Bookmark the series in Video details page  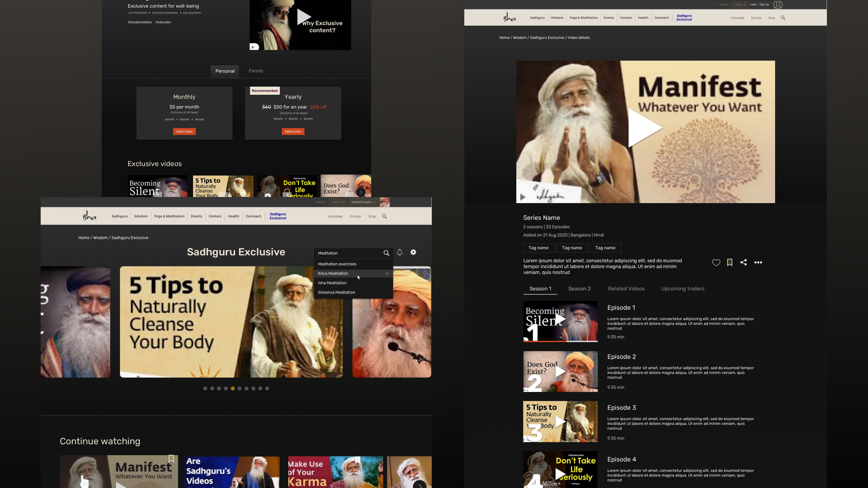730,263
